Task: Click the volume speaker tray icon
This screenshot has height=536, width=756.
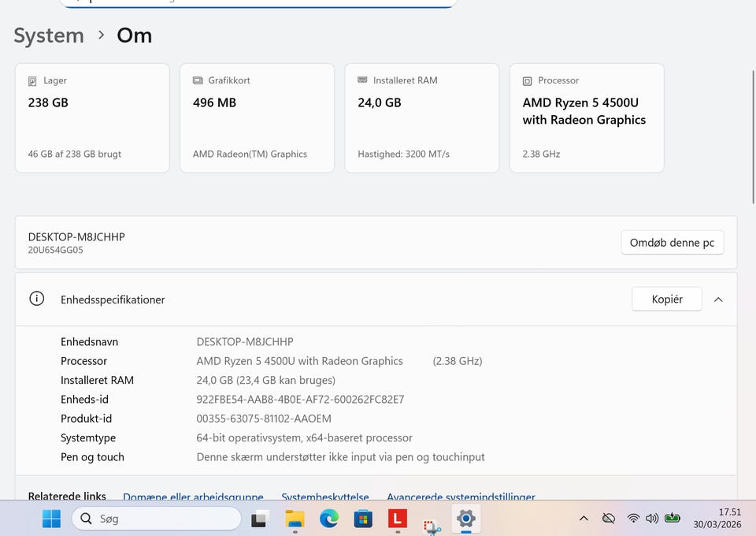Action: [x=652, y=519]
